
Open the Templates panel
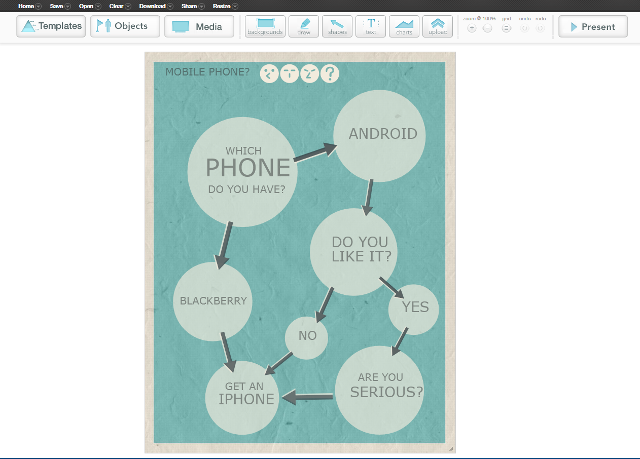click(51, 27)
